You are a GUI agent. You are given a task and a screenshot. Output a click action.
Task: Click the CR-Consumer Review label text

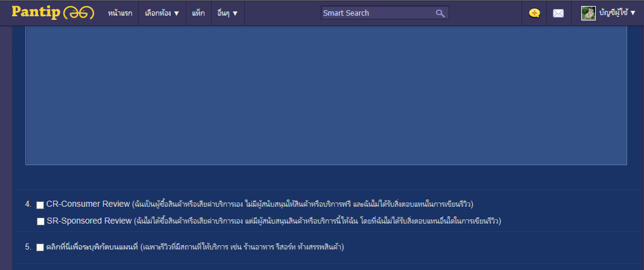tap(88, 204)
